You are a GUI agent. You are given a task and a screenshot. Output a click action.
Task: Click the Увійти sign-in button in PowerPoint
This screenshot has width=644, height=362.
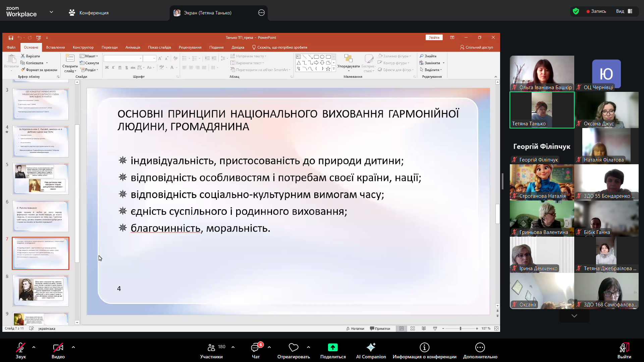coord(434,38)
